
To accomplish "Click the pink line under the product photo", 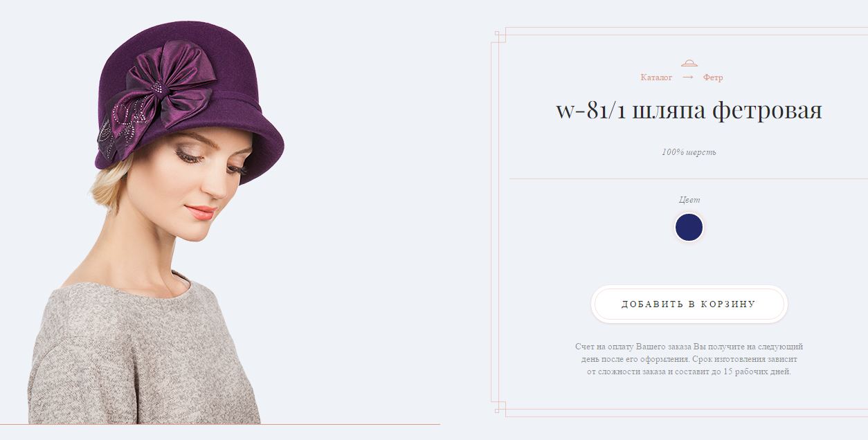I will point(220,424).
